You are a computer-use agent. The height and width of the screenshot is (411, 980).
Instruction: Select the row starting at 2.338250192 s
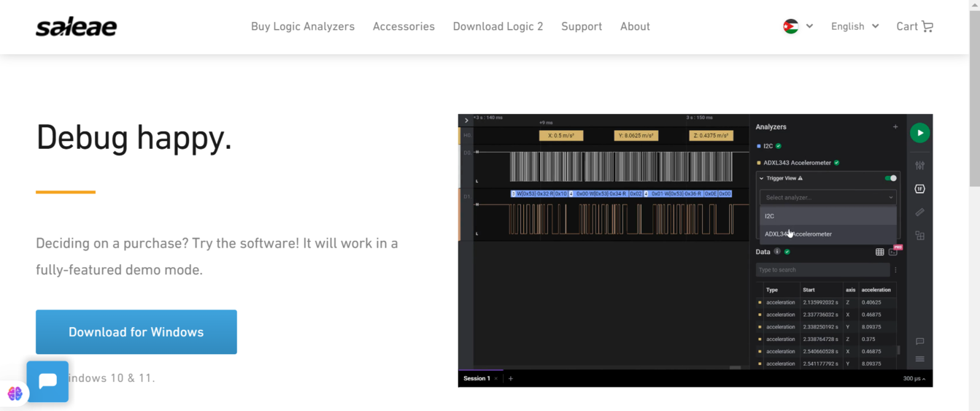coord(825,327)
